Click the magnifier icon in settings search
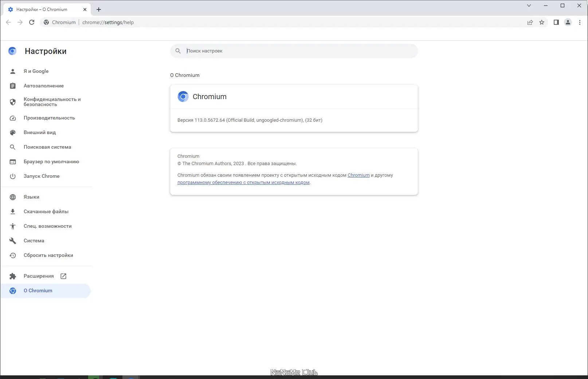This screenshot has height=379, width=588. point(178,51)
